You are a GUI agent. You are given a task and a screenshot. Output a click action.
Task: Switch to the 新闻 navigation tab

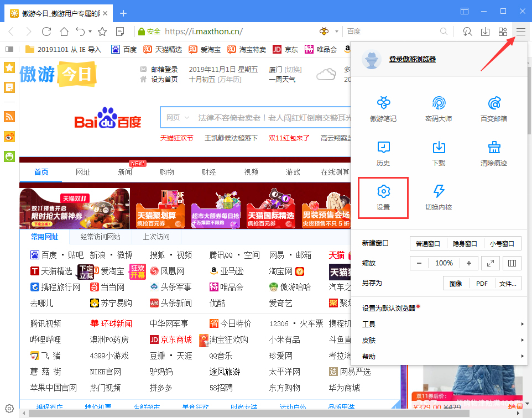tap(124, 172)
